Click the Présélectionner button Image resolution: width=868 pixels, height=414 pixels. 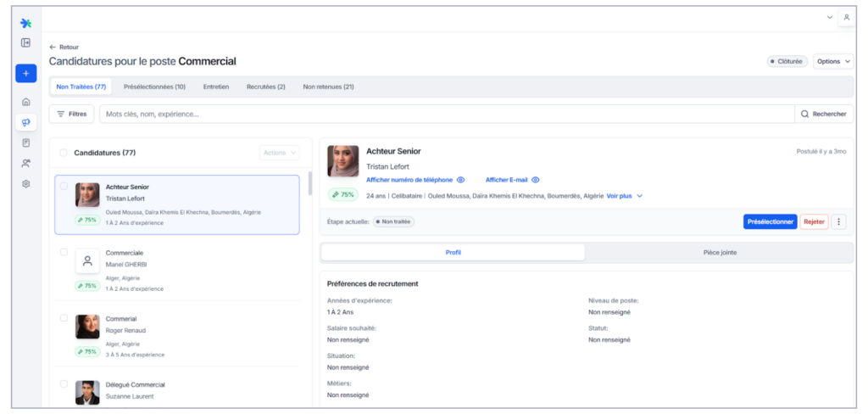pyautogui.click(x=770, y=221)
